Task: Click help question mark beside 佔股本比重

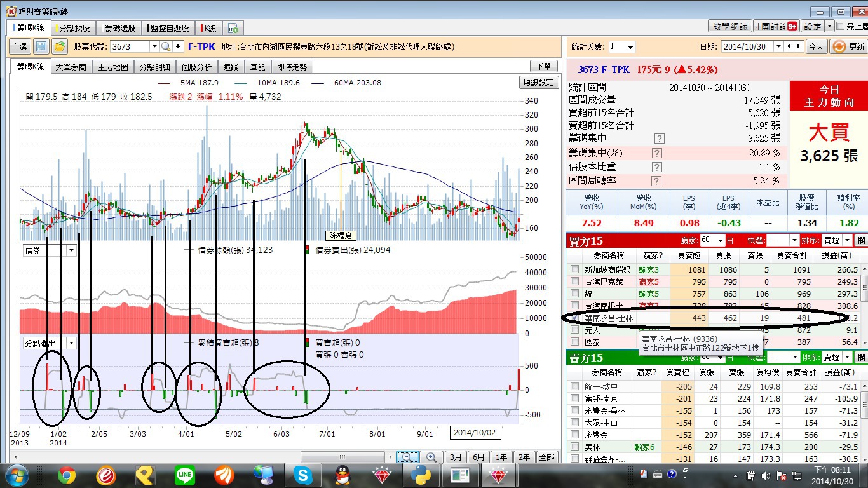Action: point(657,167)
